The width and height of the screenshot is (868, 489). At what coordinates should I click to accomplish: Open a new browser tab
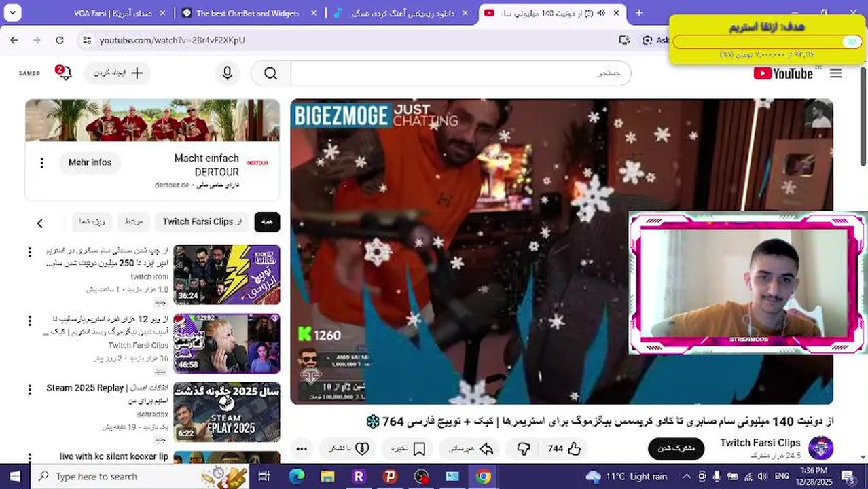point(638,13)
